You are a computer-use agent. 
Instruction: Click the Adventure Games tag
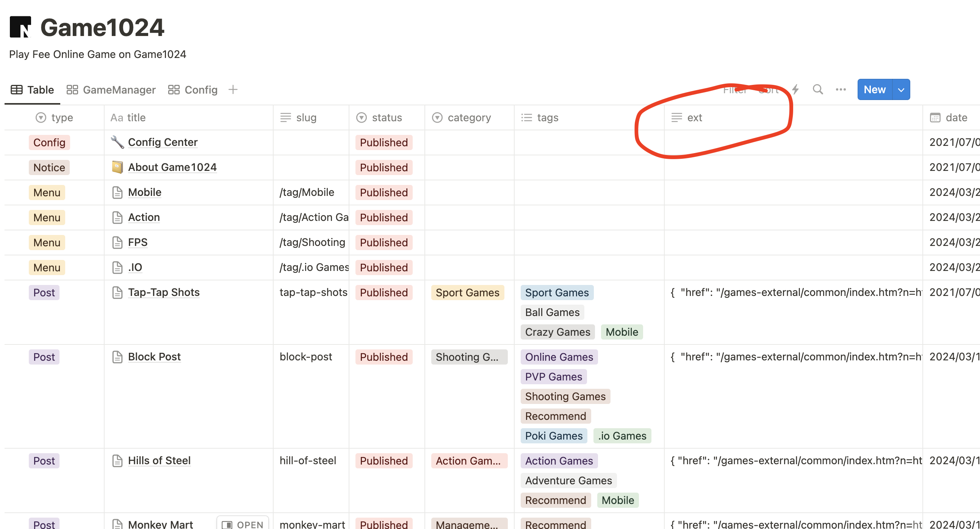(569, 481)
